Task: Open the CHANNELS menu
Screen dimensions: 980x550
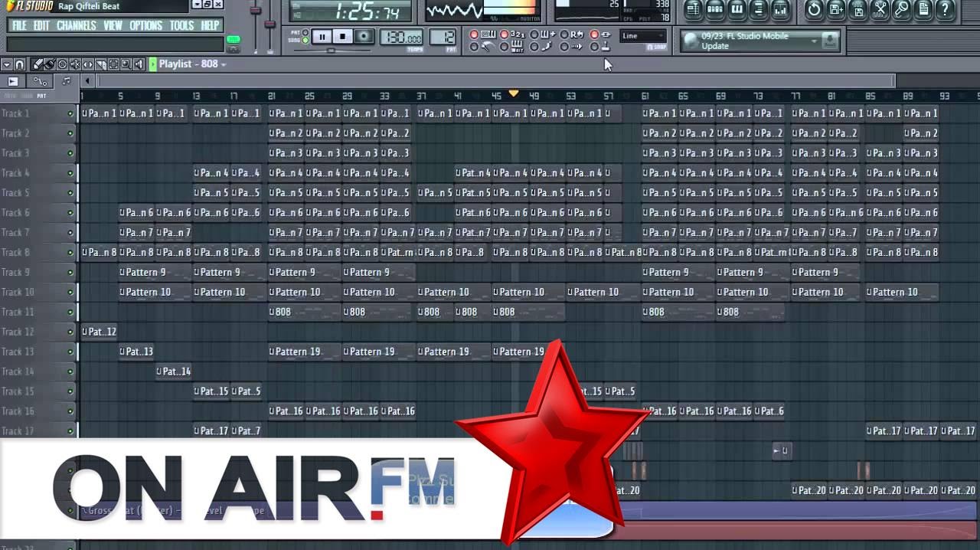Action: 77,25
